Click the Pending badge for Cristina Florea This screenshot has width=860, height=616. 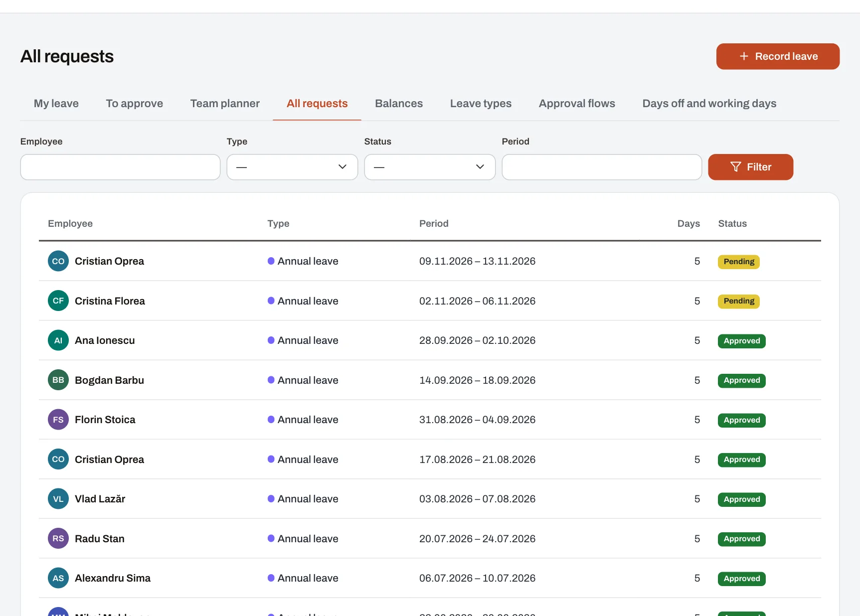[739, 301]
